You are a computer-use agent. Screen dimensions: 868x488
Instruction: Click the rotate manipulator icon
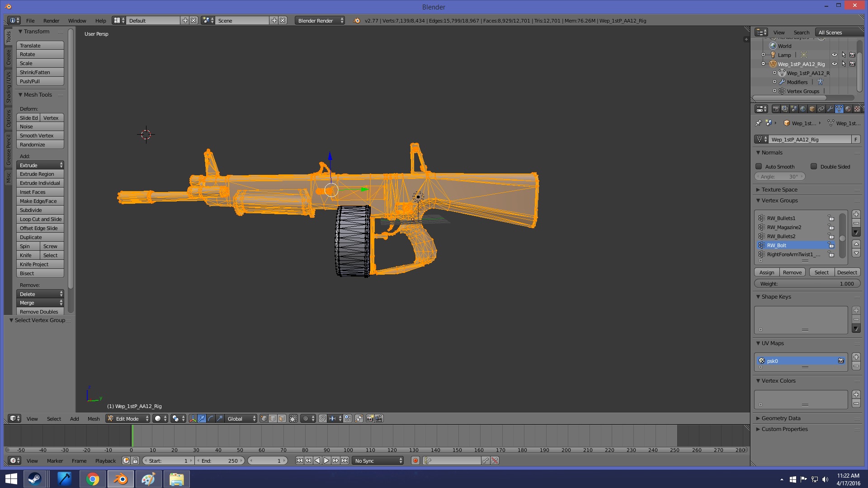(211, 418)
